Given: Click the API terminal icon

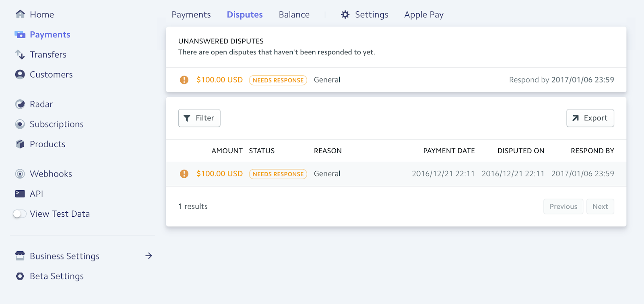Looking at the screenshot, I should tap(20, 194).
